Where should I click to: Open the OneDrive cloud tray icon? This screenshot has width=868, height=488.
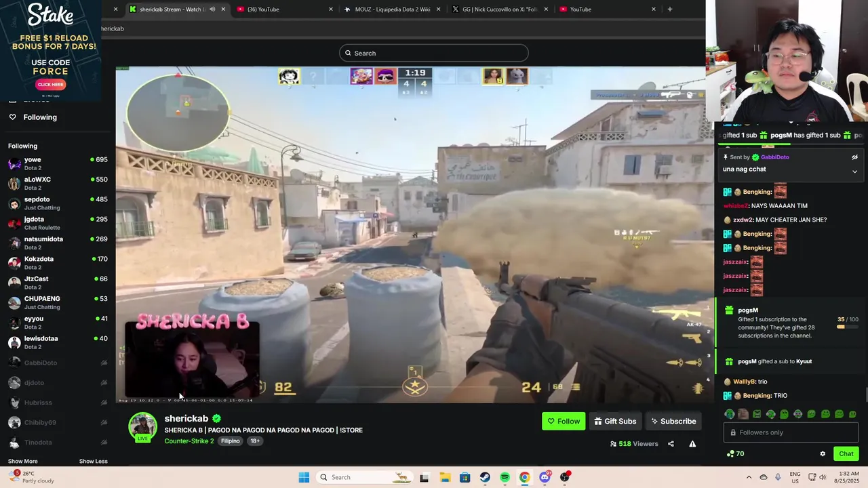pos(764,477)
